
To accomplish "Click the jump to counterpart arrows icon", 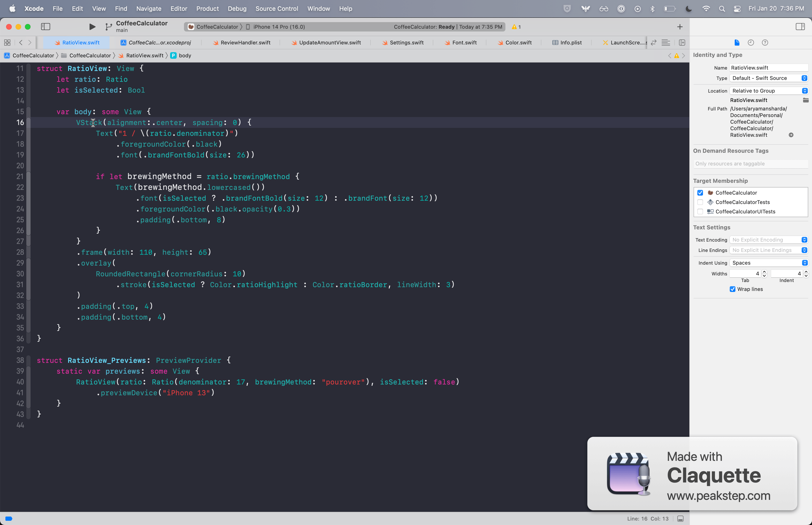I will [654, 42].
